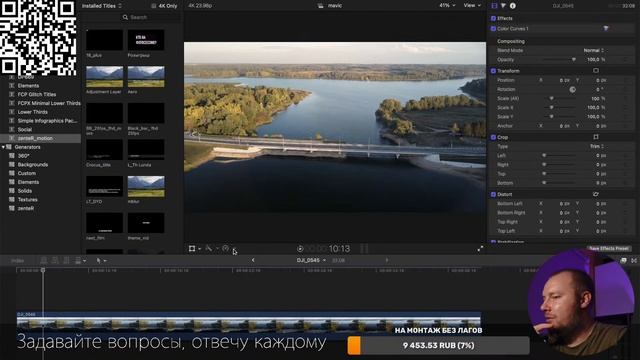Image resolution: width=640 pixels, height=360 pixels.
Task: Click the viewer Transform tool icon
Action: pyautogui.click(x=192, y=248)
